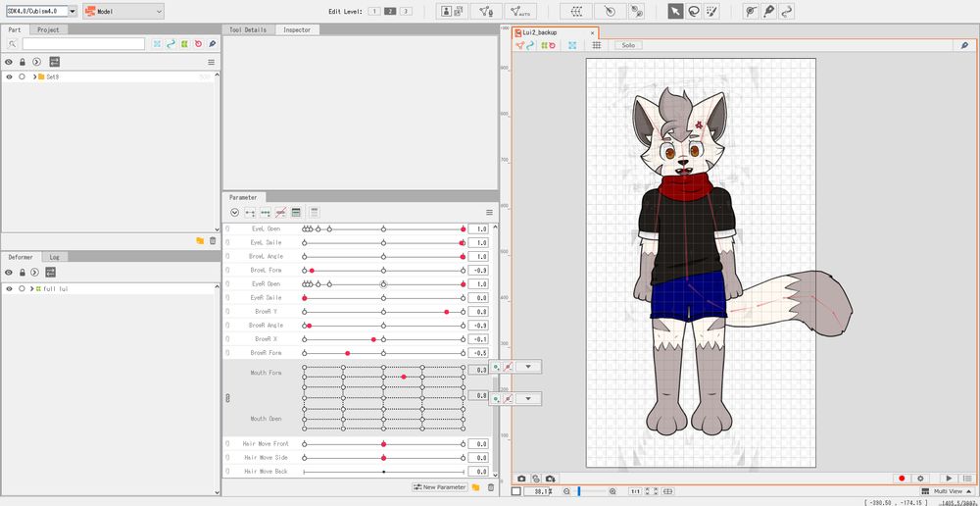This screenshot has height=506, width=980.
Task: Toggle lock circle on full lui deformer
Action: tap(22, 289)
